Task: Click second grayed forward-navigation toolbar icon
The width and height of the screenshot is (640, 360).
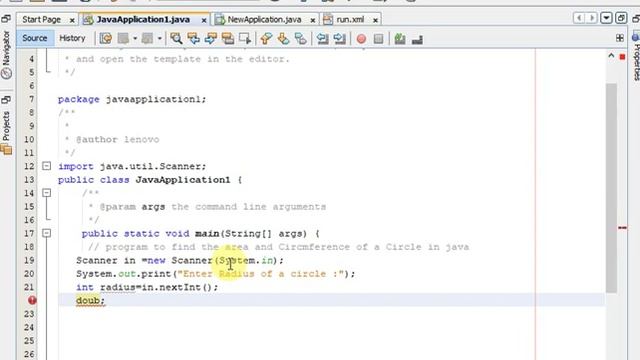Action: pos(147,38)
